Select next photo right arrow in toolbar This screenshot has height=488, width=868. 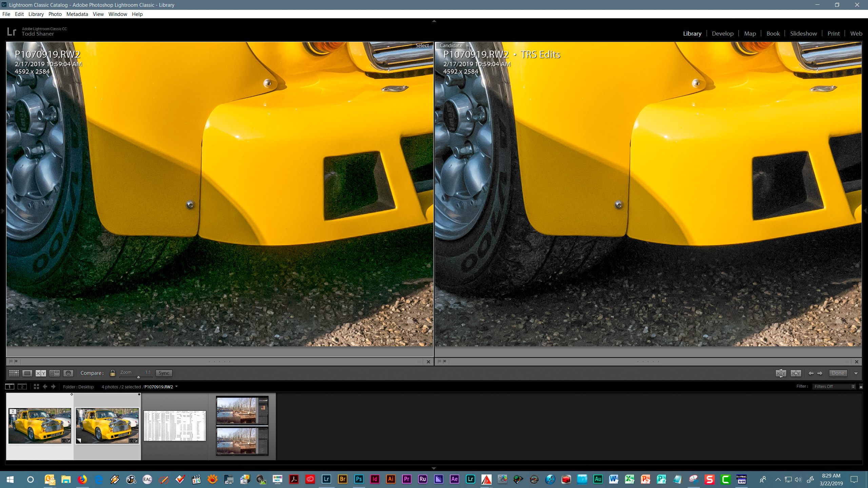coord(820,373)
